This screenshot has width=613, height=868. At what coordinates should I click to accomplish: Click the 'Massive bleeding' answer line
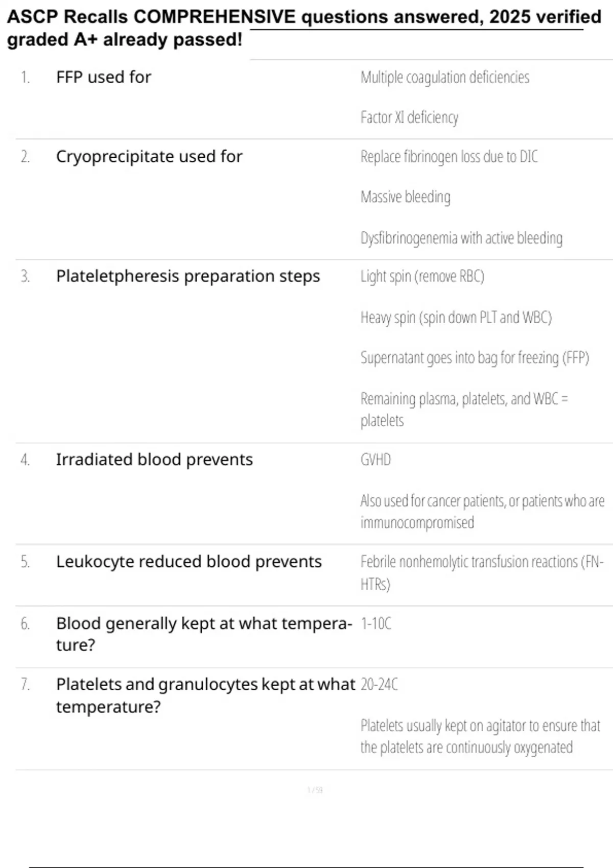405,197
